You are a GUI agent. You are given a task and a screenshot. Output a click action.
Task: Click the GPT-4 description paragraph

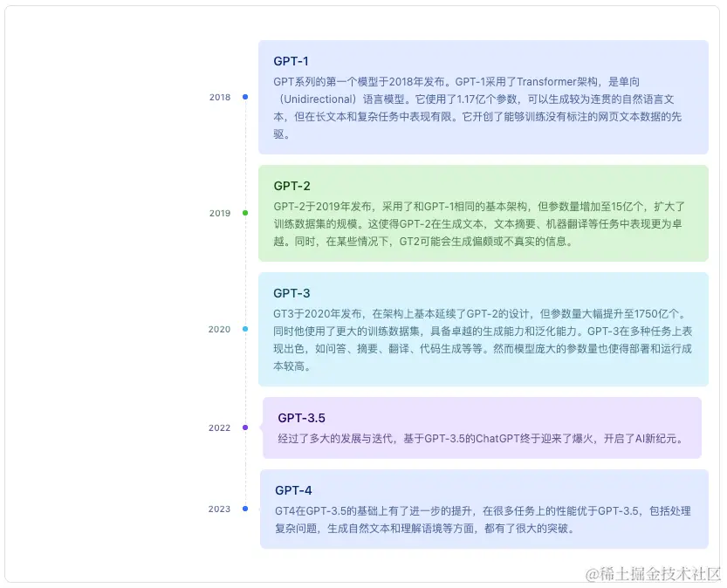tap(483, 519)
